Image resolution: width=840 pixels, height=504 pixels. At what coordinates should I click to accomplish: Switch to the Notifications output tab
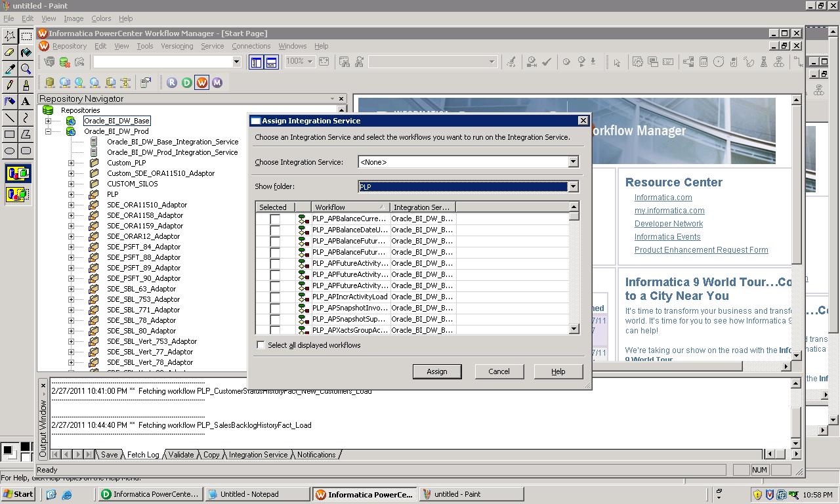tap(316, 455)
